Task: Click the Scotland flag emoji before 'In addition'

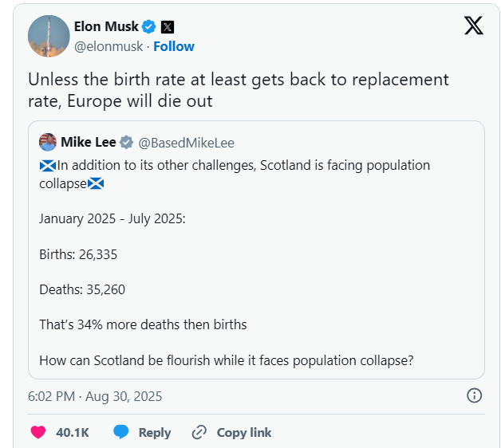Action: [47, 166]
